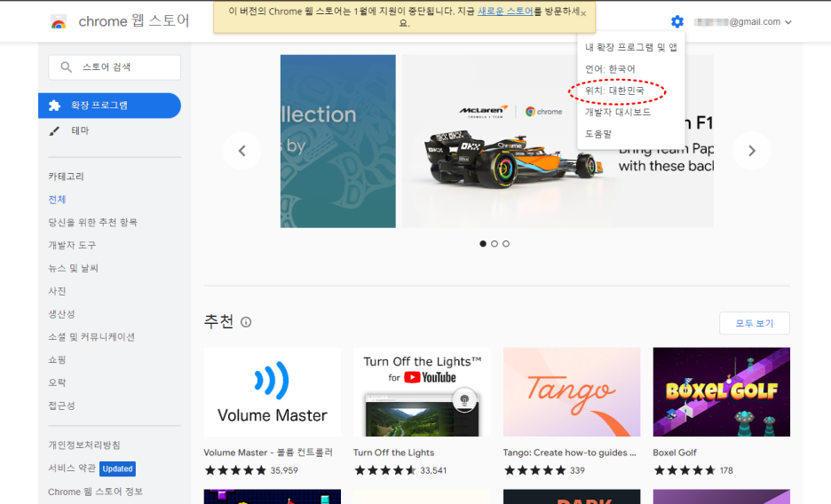Choose 당신을 위한 추천 항목 category
Image resolution: width=831 pixels, height=504 pixels.
[92, 223]
